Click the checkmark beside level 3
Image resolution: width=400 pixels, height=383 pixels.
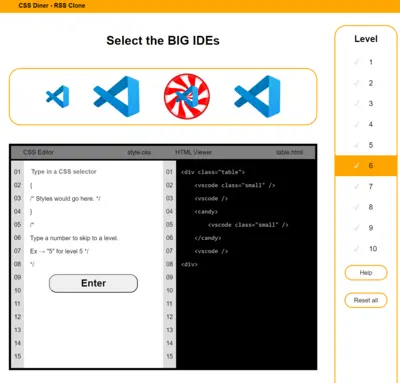[357, 103]
